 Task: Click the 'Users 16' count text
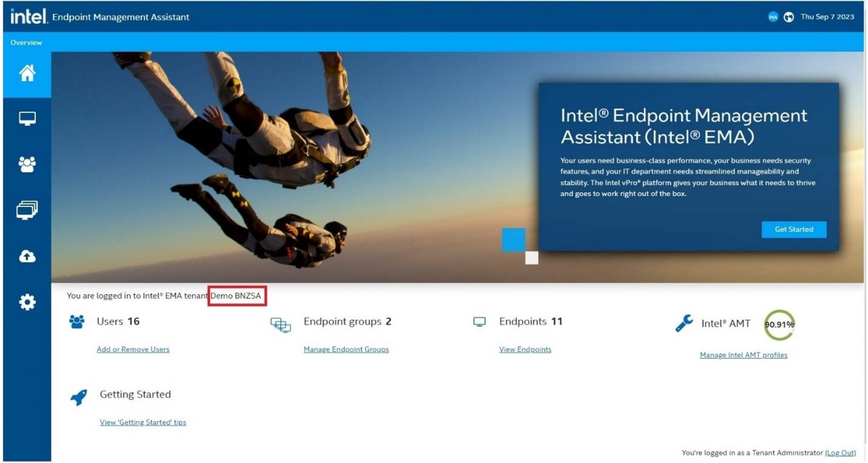(118, 321)
